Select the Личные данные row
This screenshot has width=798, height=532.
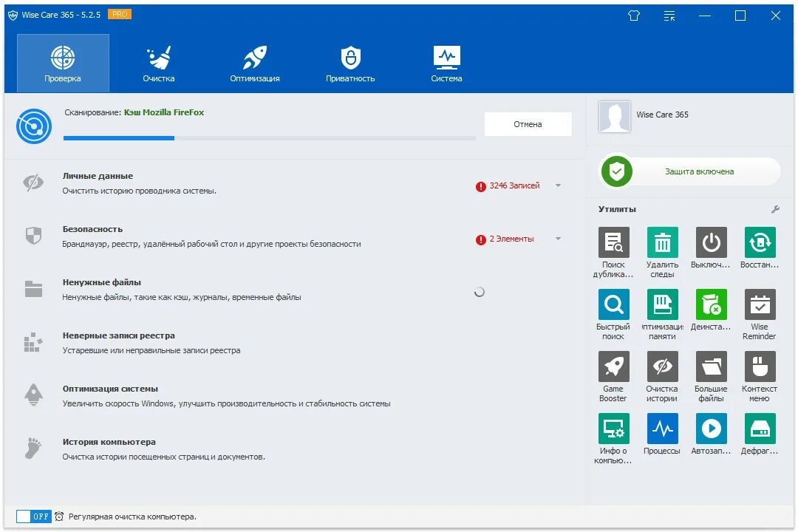pyautogui.click(x=293, y=183)
